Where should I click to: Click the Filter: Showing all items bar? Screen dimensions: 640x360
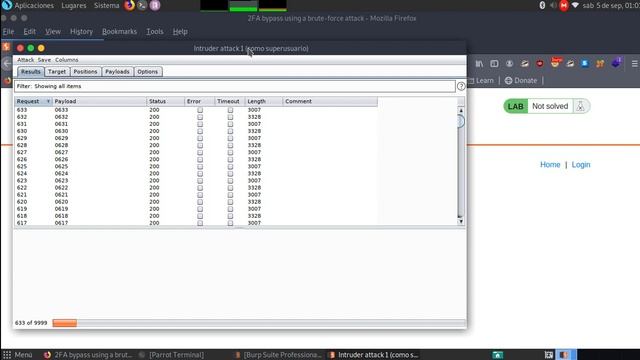pos(235,86)
